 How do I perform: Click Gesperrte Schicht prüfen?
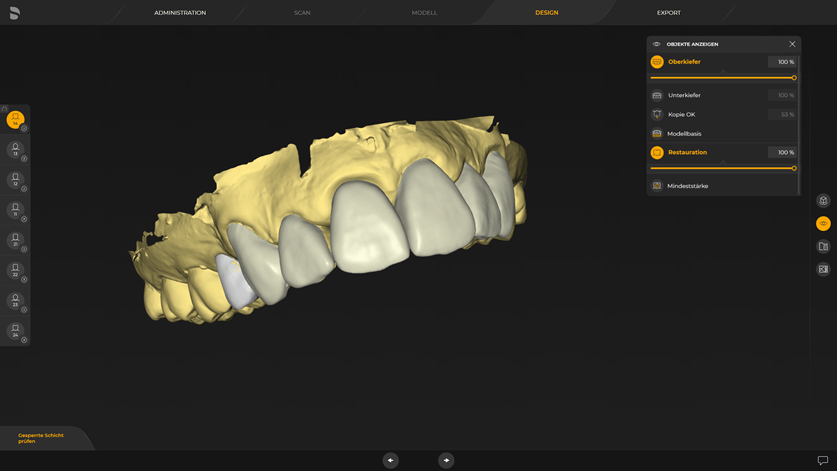click(x=41, y=438)
